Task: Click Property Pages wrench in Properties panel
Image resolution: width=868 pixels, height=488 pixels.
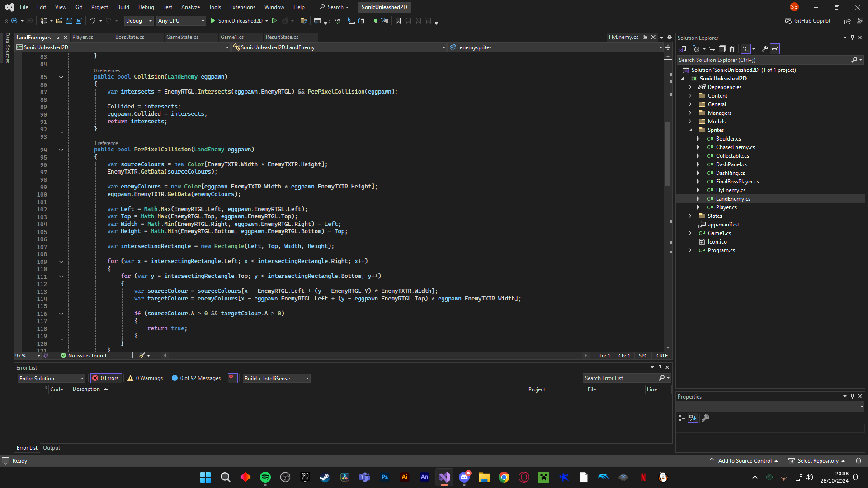Action: click(x=706, y=418)
